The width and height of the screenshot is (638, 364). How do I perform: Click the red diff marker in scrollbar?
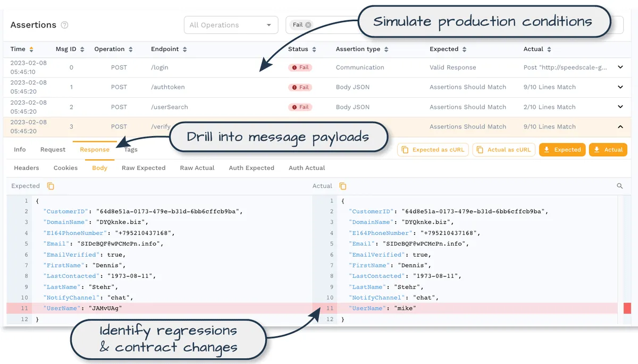pyautogui.click(x=627, y=308)
